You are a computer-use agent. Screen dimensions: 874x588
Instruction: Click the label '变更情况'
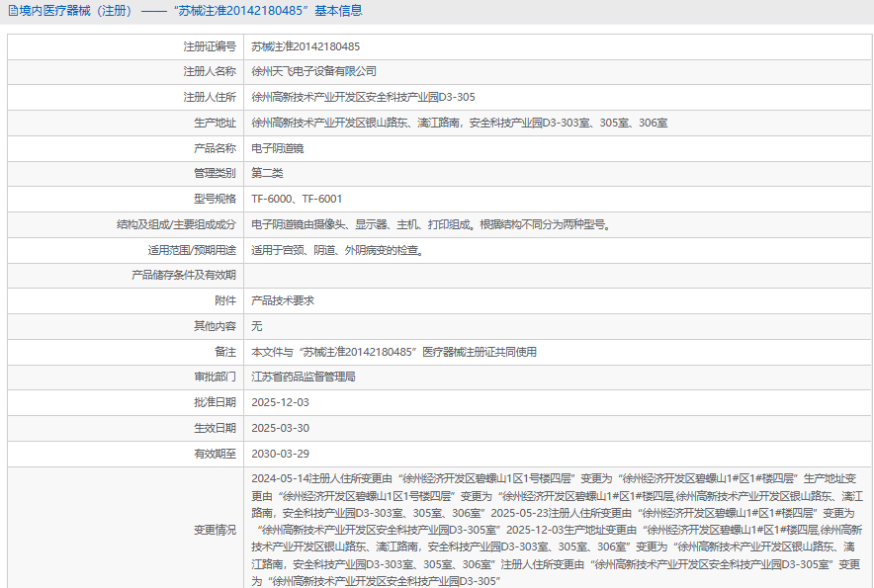pyautogui.click(x=215, y=530)
